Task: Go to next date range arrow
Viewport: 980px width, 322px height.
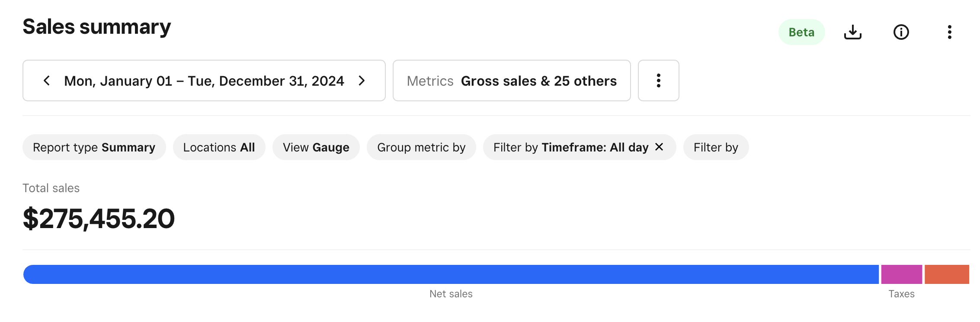Action: coord(362,80)
